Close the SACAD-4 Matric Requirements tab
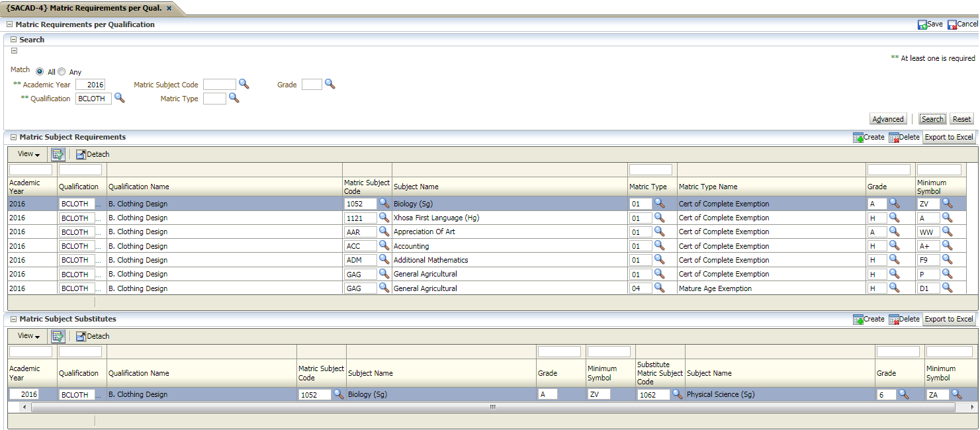 point(169,8)
